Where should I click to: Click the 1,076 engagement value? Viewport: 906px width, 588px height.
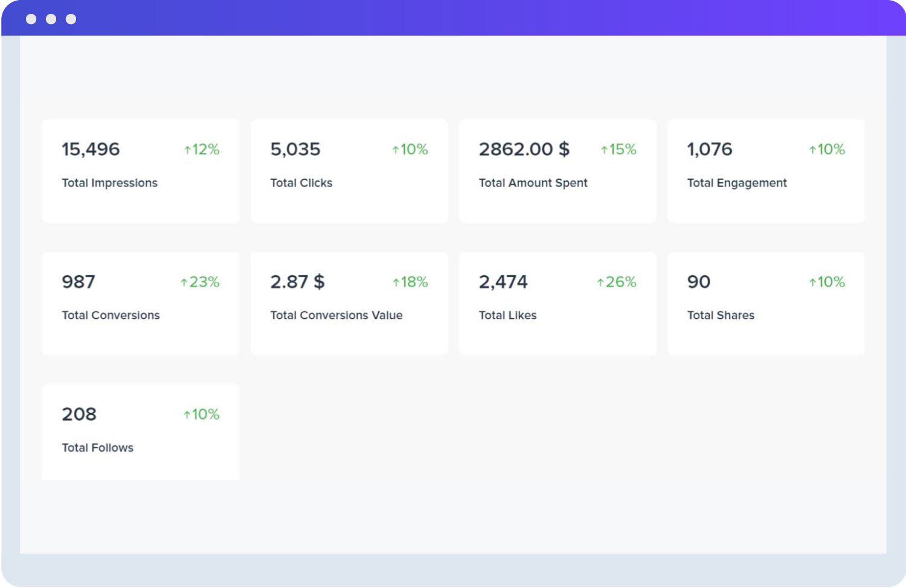[710, 149]
